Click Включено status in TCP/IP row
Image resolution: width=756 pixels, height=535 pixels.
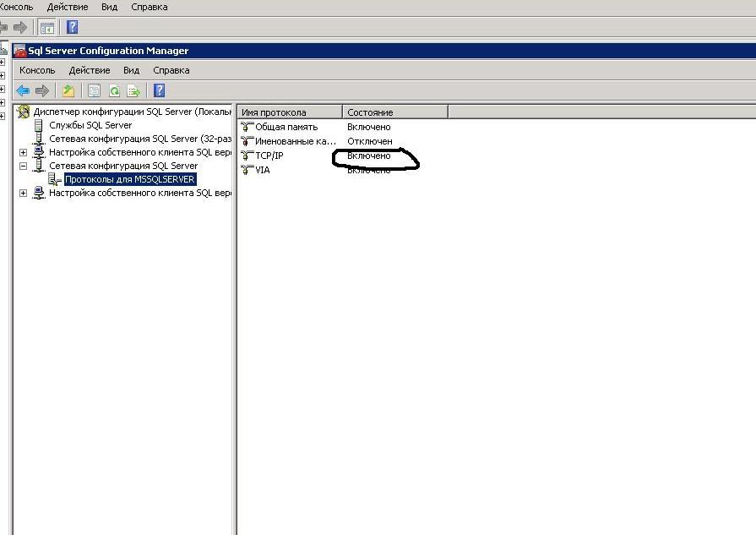click(x=369, y=156)
